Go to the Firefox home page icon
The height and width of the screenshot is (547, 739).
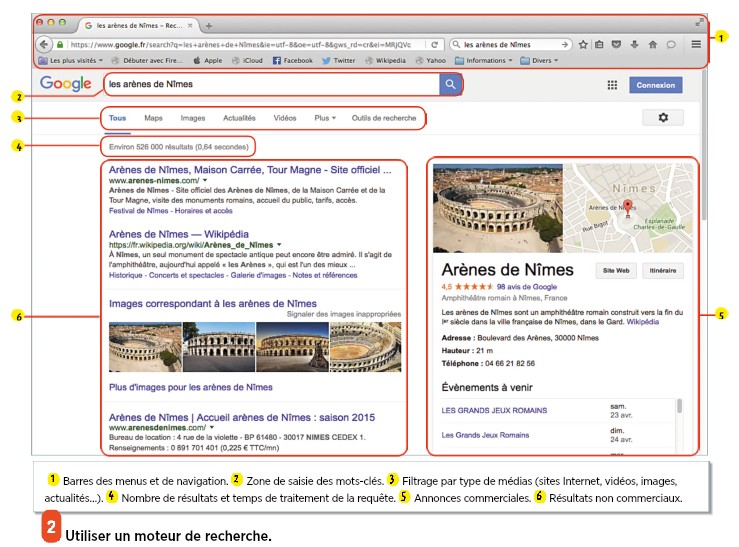pos(652,45)
